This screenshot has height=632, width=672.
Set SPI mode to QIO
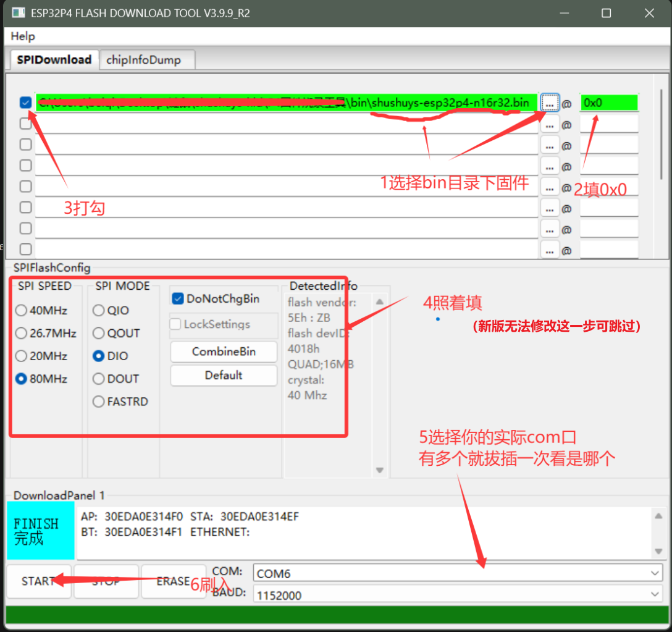coord(111,310)
